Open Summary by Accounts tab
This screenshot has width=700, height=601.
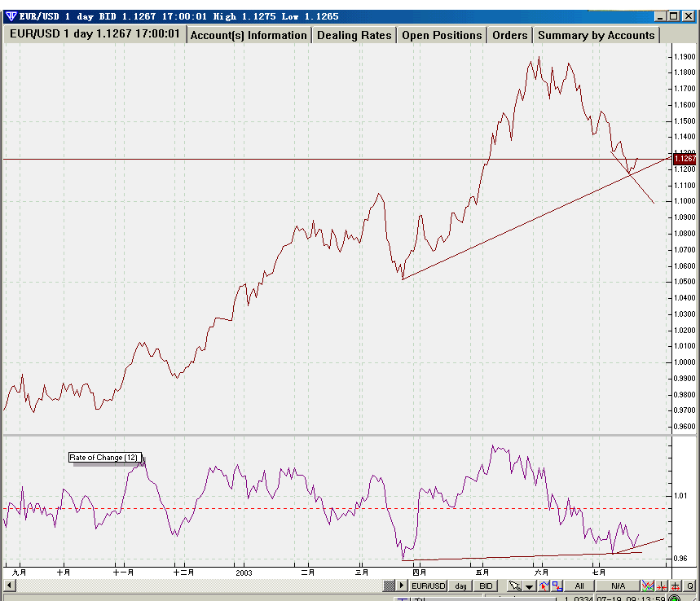[x=596, y=35]
